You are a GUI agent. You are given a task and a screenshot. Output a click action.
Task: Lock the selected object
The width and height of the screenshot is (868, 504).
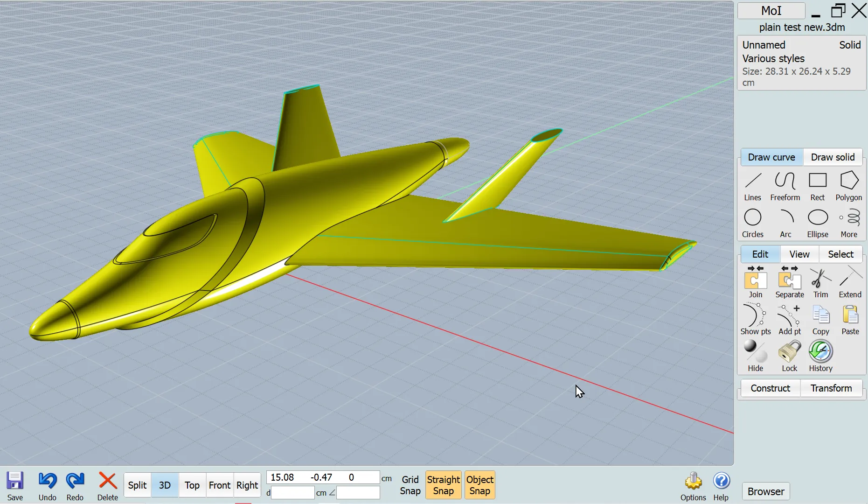pos(789,356)
